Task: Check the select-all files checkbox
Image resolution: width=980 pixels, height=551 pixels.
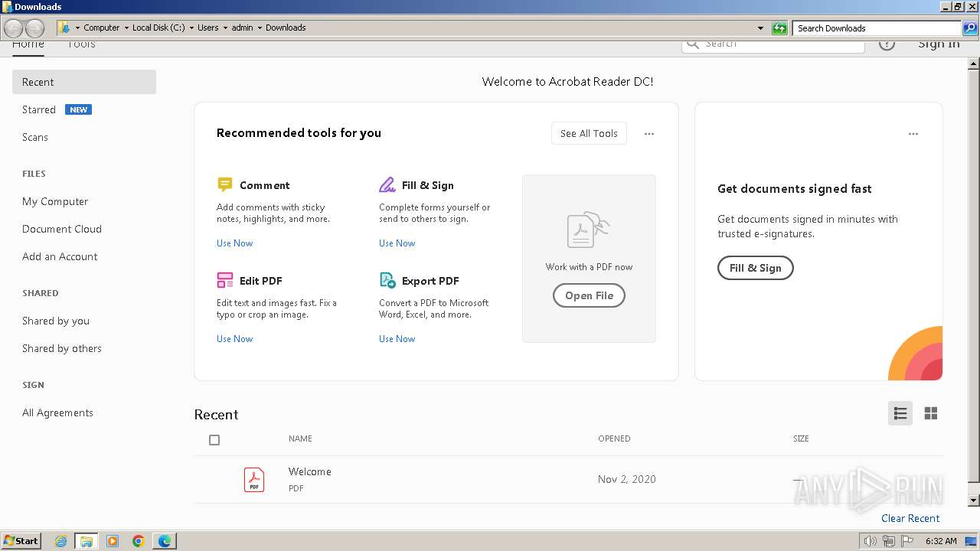Action: coord(214,440)
